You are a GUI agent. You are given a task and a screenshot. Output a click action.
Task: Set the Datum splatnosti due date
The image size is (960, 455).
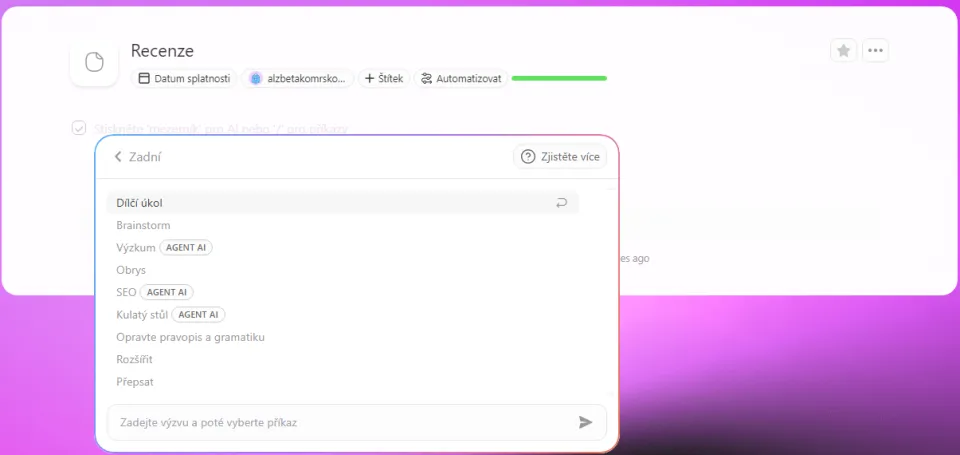click(x=184, y=78)
